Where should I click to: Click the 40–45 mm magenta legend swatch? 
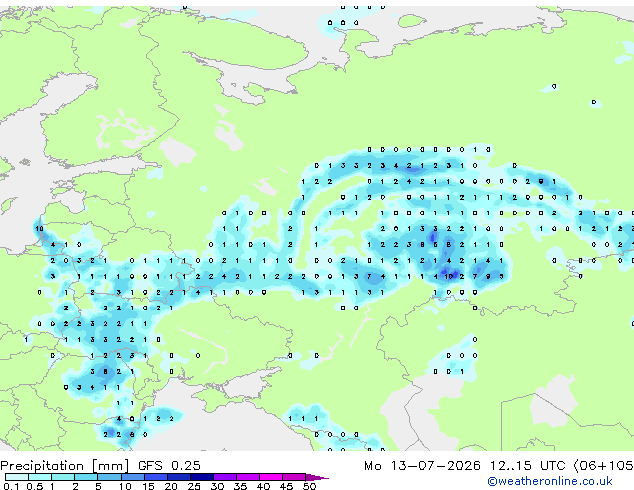271,477
